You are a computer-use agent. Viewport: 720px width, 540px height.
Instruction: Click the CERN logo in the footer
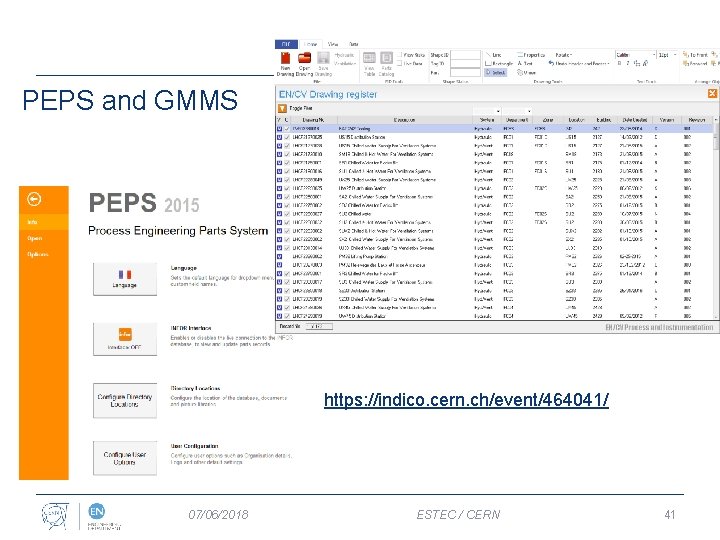pyautogui.click(x=55, y=516)
